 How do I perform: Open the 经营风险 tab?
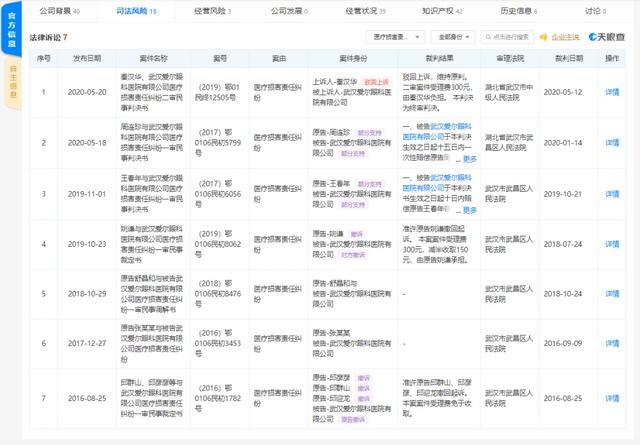pos(212,11)
